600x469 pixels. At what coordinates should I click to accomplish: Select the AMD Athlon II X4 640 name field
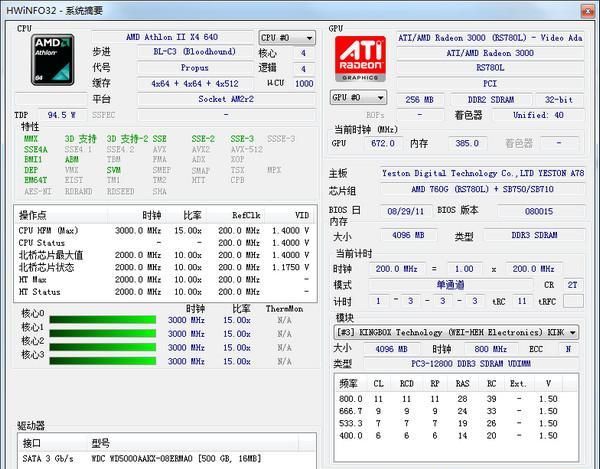(188, 37)
